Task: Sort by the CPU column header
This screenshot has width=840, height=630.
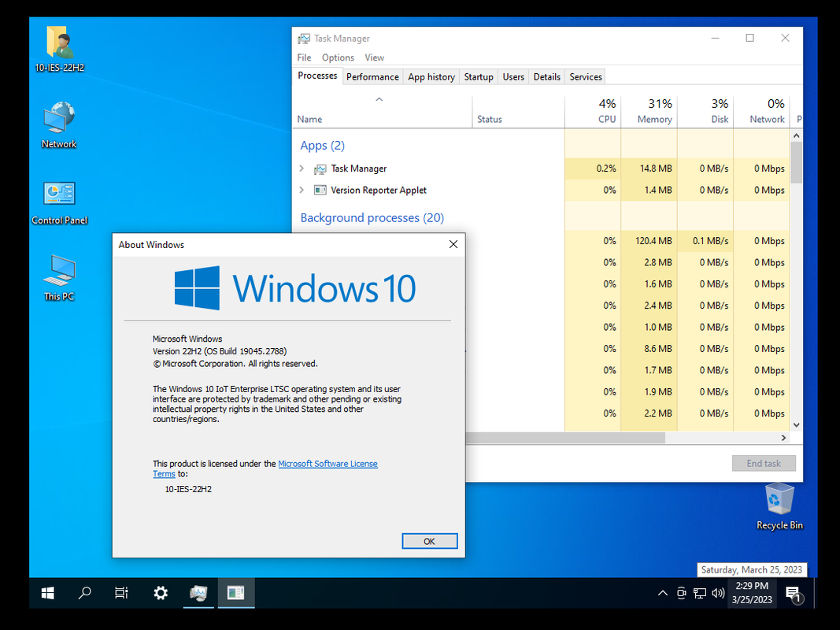Action: click(593, 112)
